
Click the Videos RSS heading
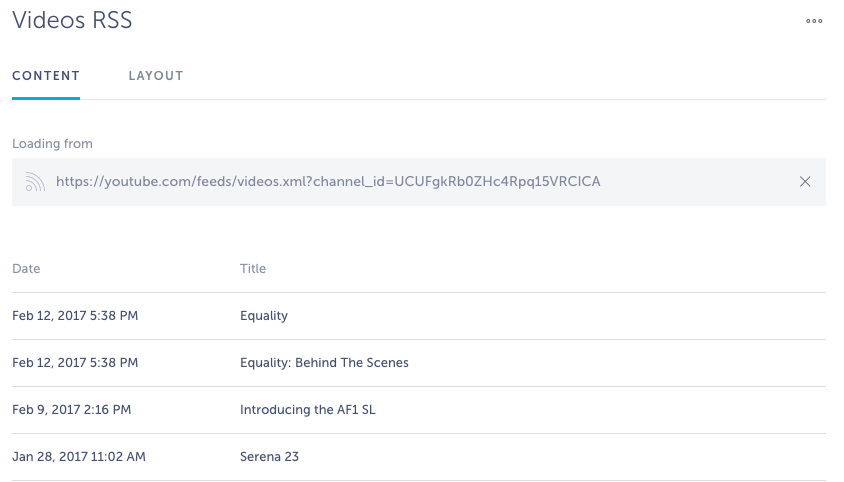pos(72,20)
